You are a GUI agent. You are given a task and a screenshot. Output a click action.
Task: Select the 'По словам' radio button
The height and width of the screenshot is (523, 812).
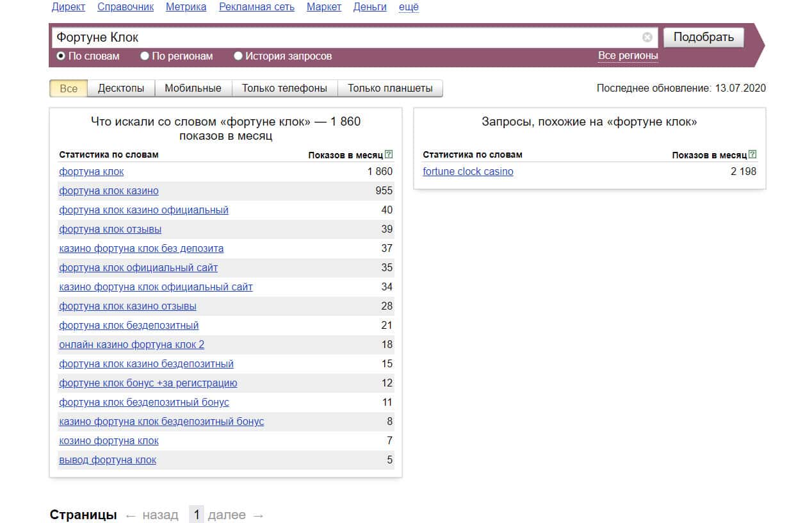point(61,56)
